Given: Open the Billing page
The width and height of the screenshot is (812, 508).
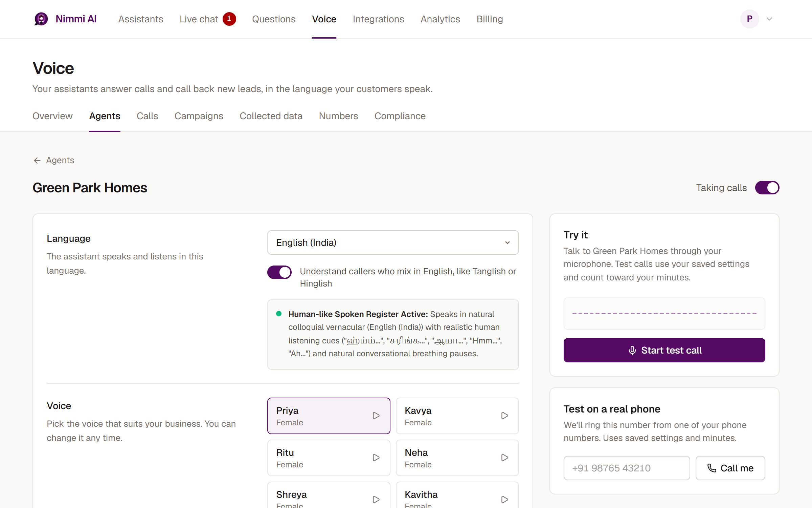Looking at the screenshot, I should (x=490, y=19).
